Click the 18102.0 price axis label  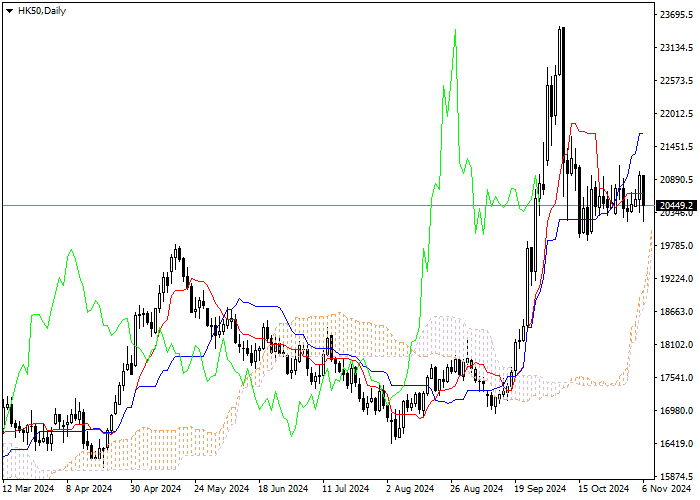click(676, 345)
